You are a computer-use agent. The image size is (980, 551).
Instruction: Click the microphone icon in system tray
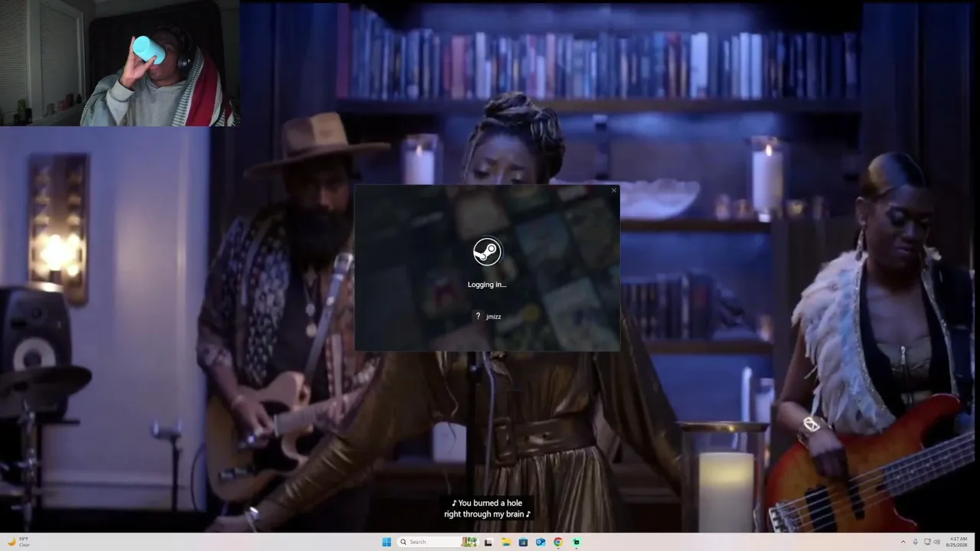click(915, 542)
